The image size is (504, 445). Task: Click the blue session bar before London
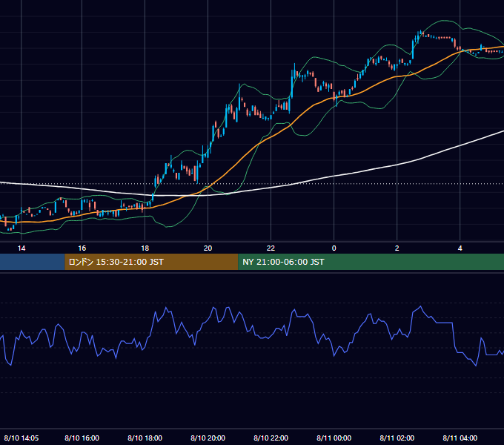33,262
